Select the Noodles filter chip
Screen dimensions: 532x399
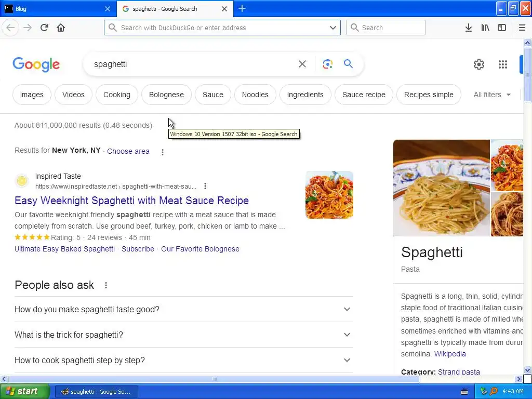click(x=255, y=95)
